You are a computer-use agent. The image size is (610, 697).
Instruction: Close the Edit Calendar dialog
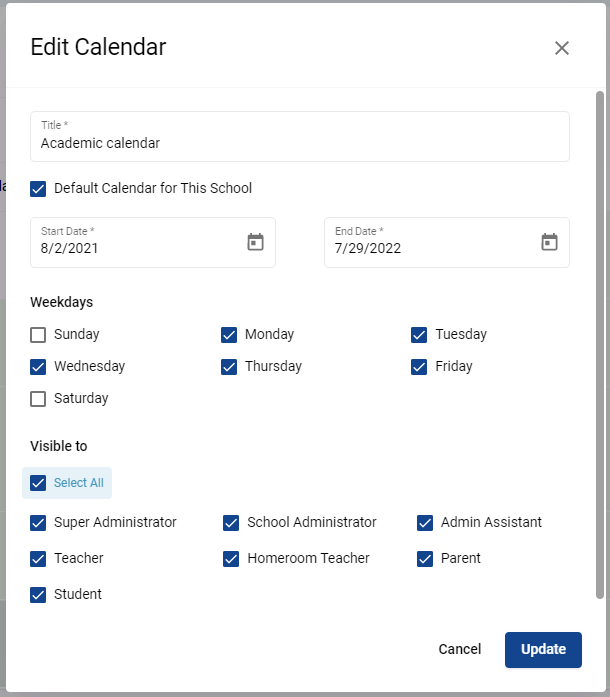point(562,48)
